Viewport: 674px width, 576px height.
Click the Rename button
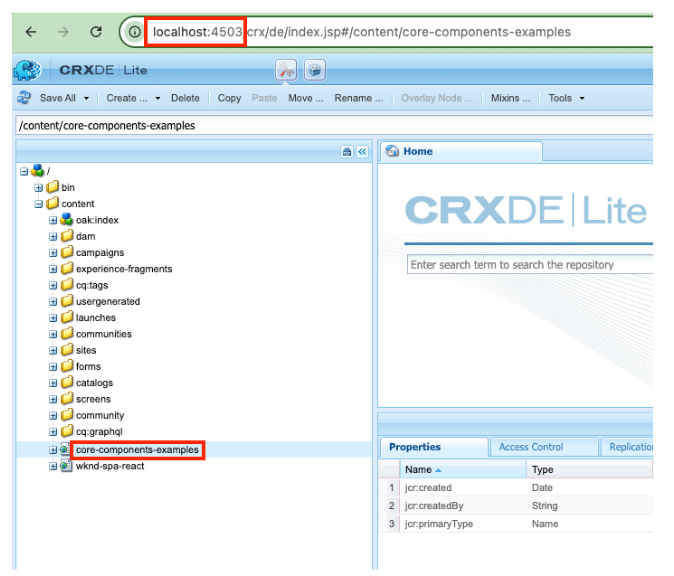click(358, 98)
